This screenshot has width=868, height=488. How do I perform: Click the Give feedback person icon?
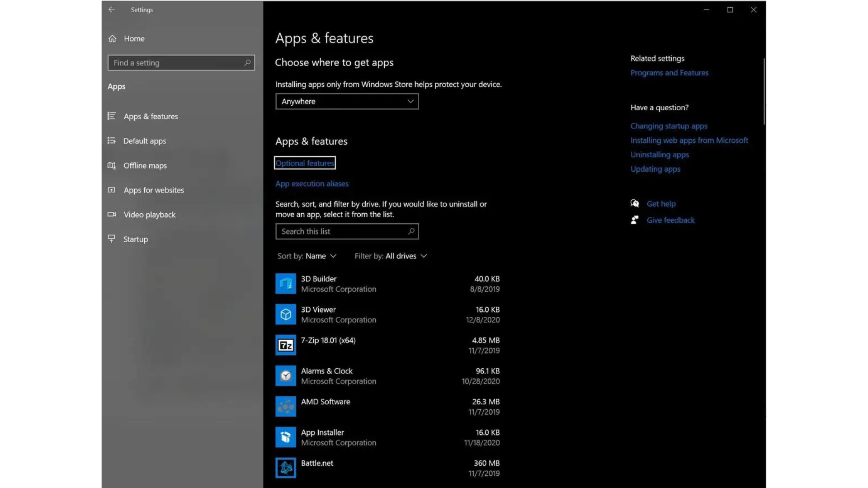tap(635, 220)
